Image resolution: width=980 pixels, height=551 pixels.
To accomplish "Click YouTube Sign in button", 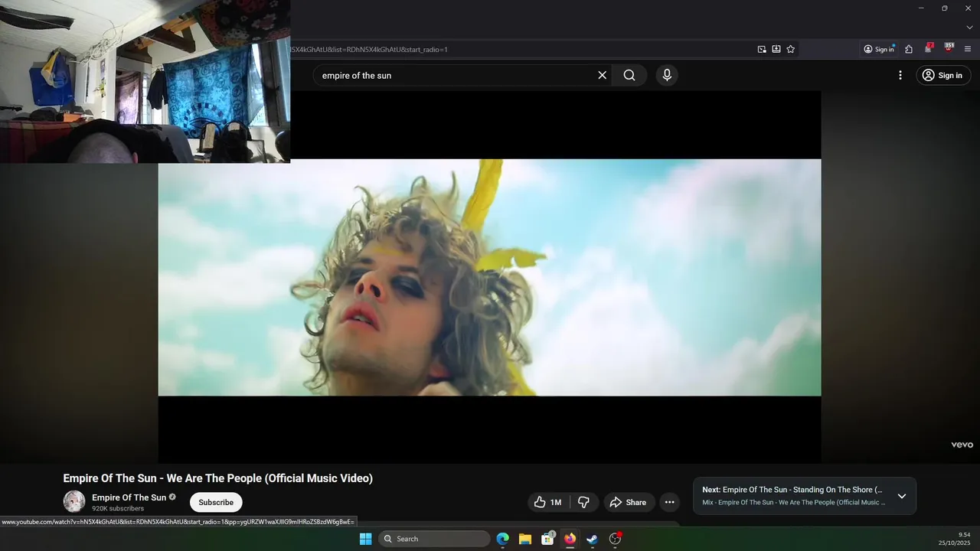I will coord(943,75).
